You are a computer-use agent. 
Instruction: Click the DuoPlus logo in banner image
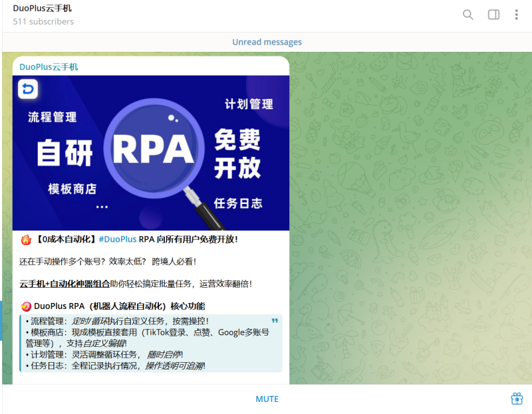coord(28,89)
